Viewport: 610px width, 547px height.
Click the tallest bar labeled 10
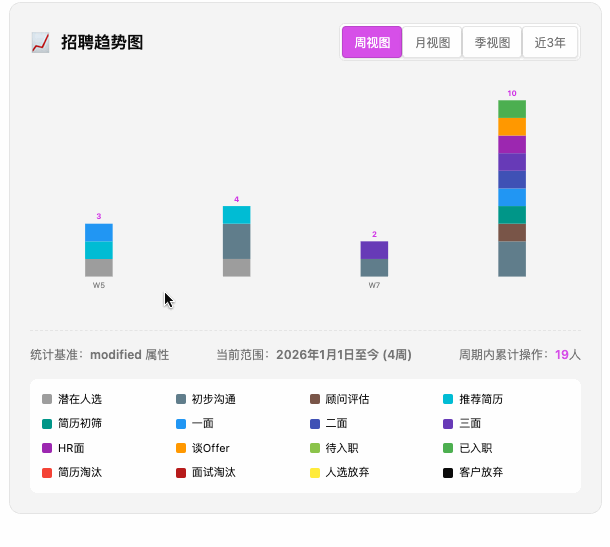(512, 188)
